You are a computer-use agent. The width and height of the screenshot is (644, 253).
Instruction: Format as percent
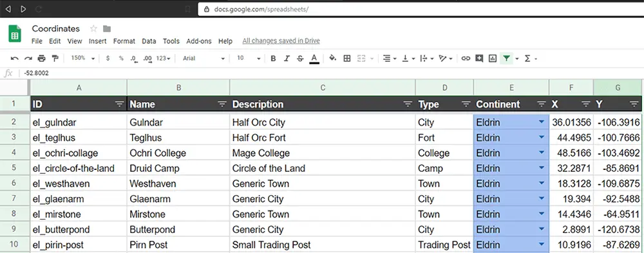click(121, 59)
